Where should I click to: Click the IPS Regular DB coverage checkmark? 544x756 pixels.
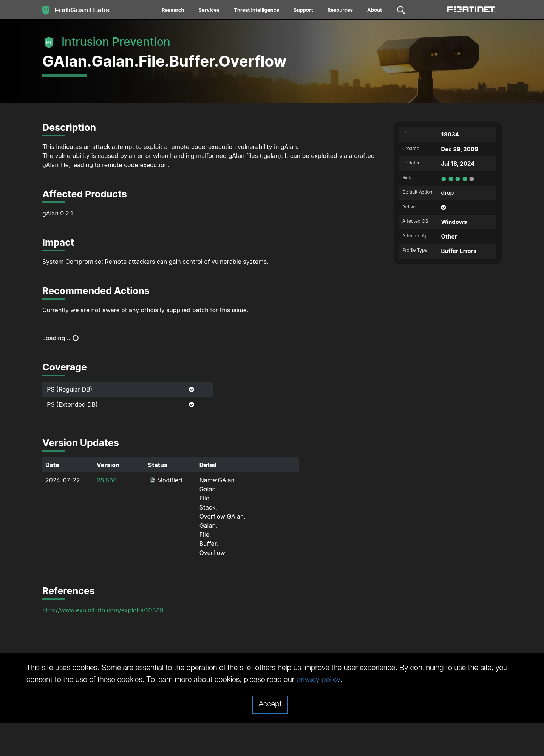click(192, 389)
